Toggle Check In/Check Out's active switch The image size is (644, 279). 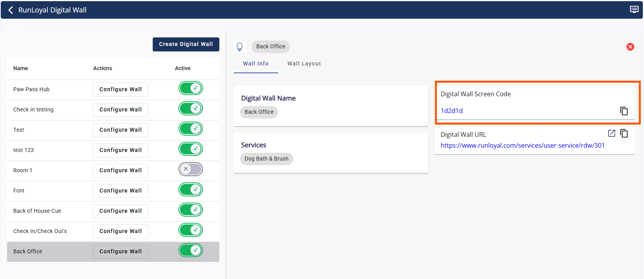click(191, 230)
